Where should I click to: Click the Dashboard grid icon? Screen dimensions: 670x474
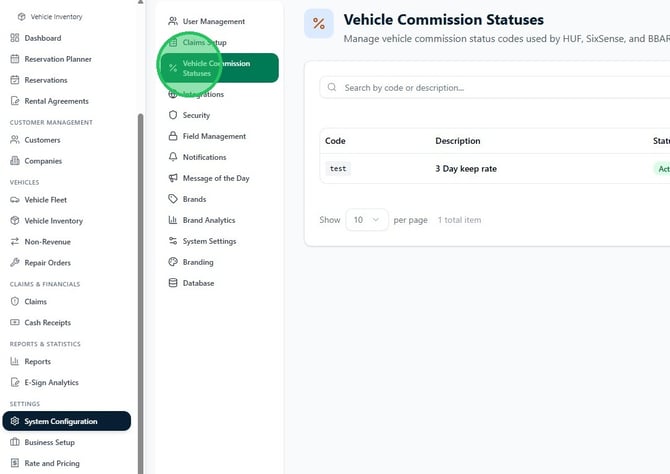point(15,38)
